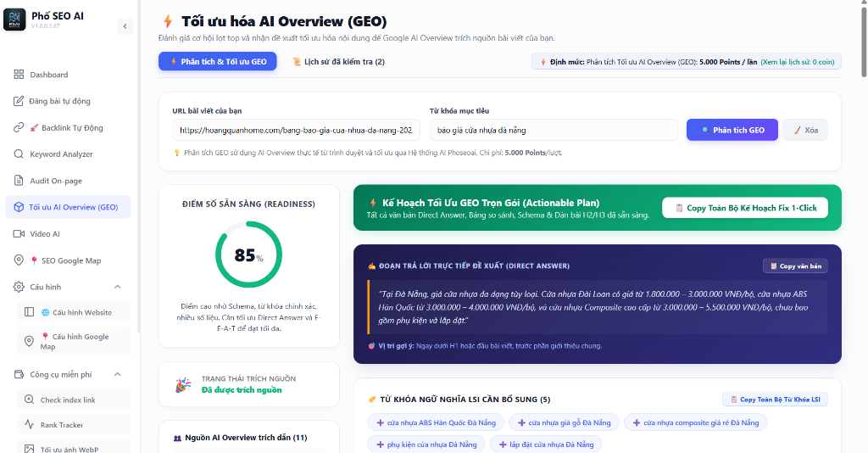The width and height of the screenshot is (868, 453).
Task: Click the search icon beside Check index link
Action: coord(30,400)
